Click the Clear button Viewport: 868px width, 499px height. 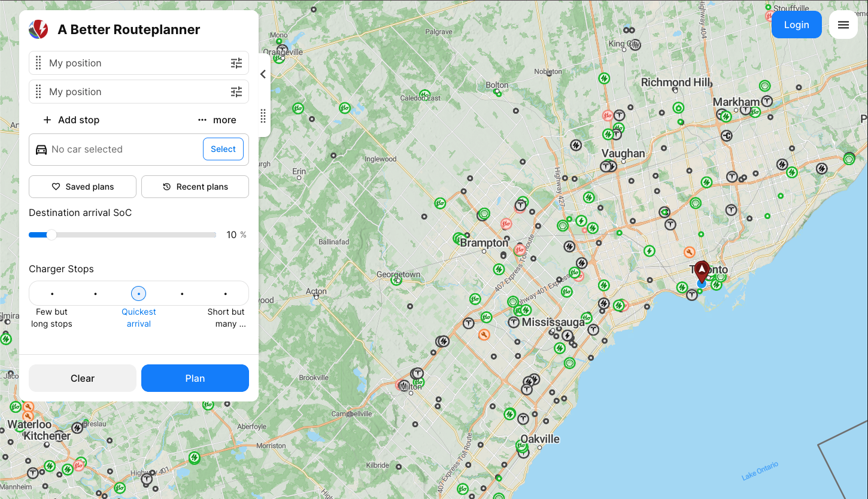[x=83, y=378]
